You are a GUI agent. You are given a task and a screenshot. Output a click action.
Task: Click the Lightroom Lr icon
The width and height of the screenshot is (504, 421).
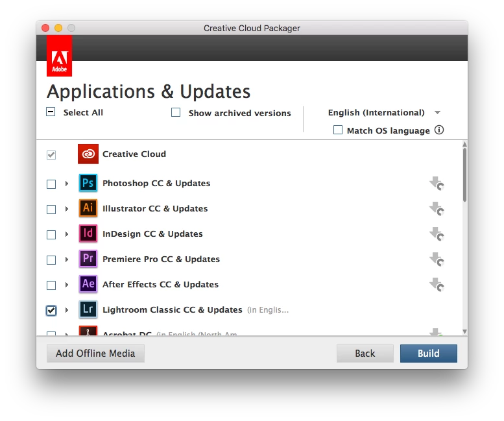pos(88,309)
